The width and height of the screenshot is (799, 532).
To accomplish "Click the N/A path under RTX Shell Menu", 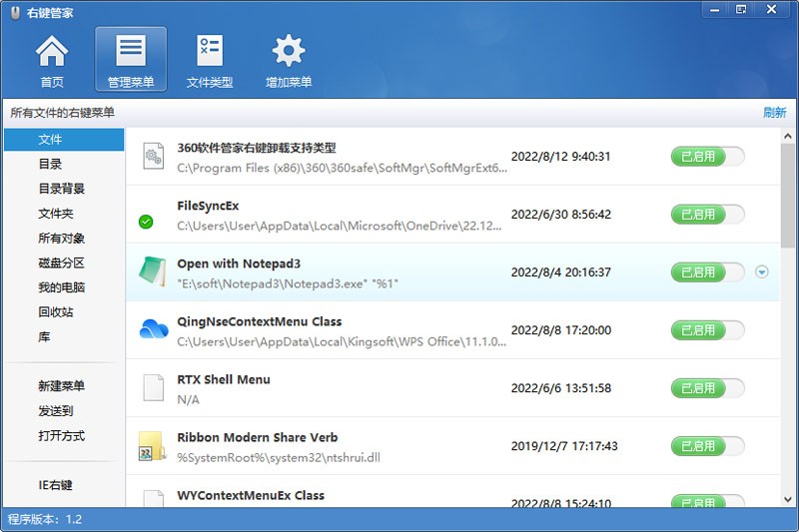I will tap(188, 399).
